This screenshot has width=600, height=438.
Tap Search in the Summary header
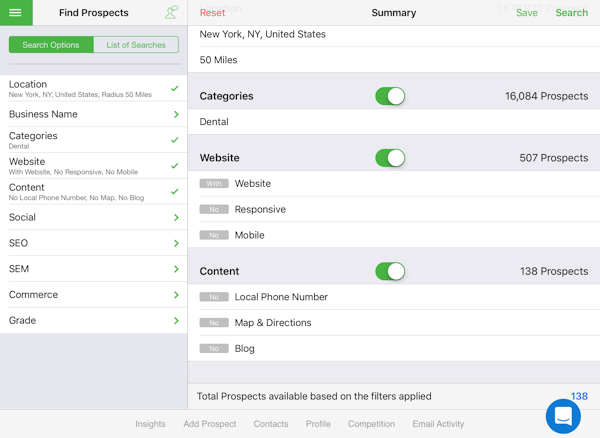point(572,13)
